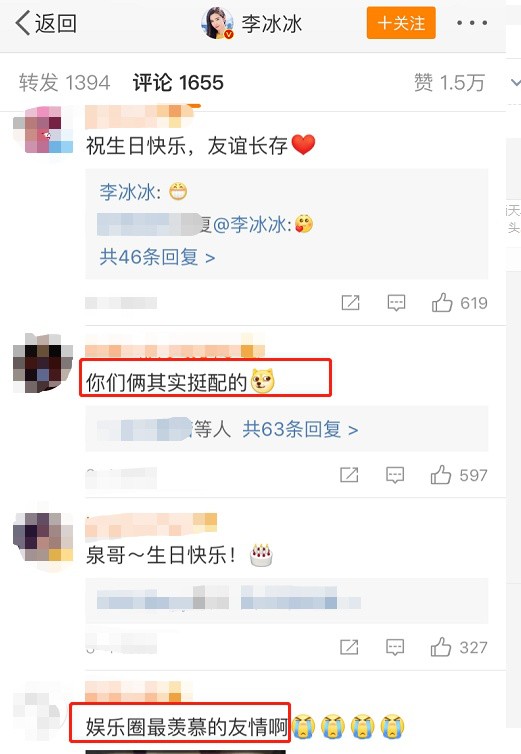Open the 赞 1.5万 likes tab

(449, 82)
